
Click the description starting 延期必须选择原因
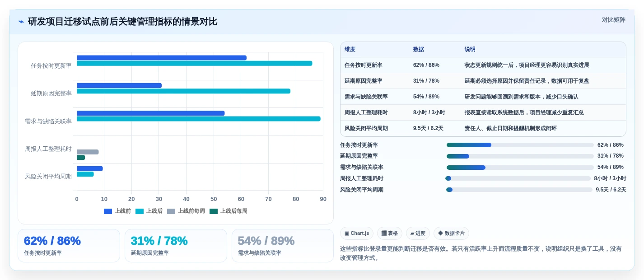point(527,81)
